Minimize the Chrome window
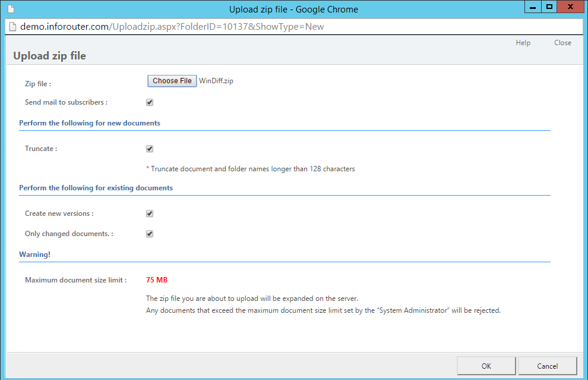The height and width of the screenshot is (380, 588). pyautogui.click(x=533, y=7)
